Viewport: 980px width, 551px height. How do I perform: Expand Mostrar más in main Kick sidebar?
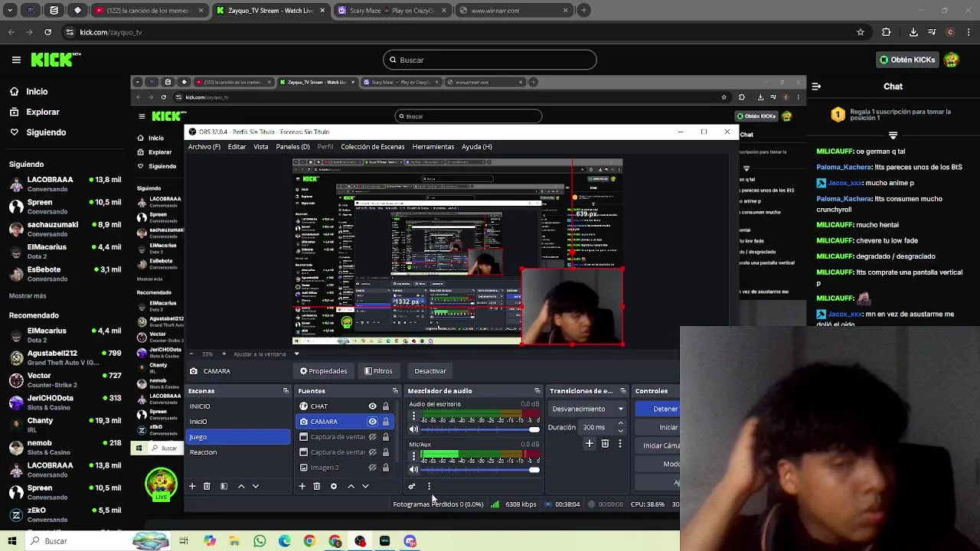coord(28,295)
